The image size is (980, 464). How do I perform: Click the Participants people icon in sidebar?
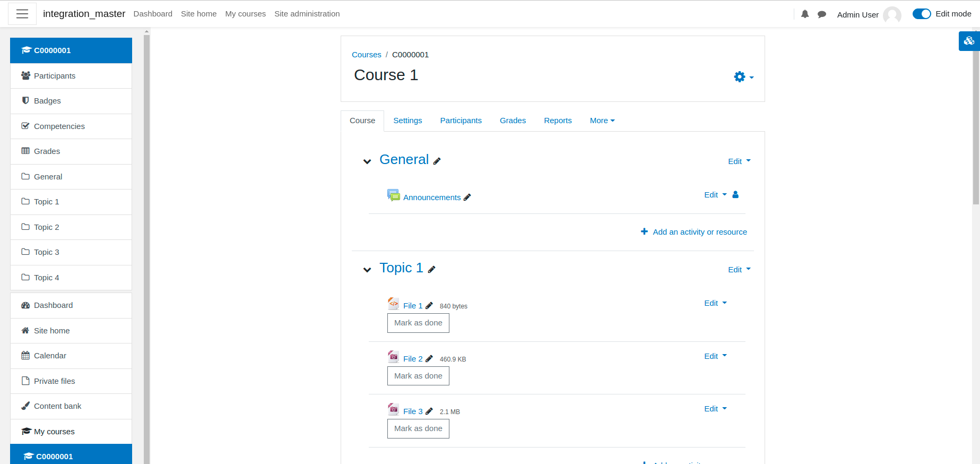coord(25,75)
